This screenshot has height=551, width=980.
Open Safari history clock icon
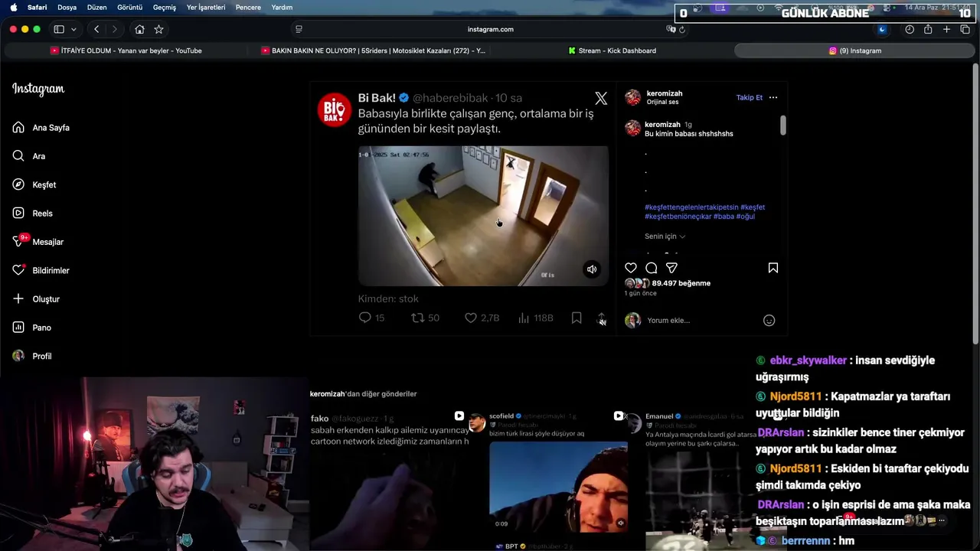910,29
